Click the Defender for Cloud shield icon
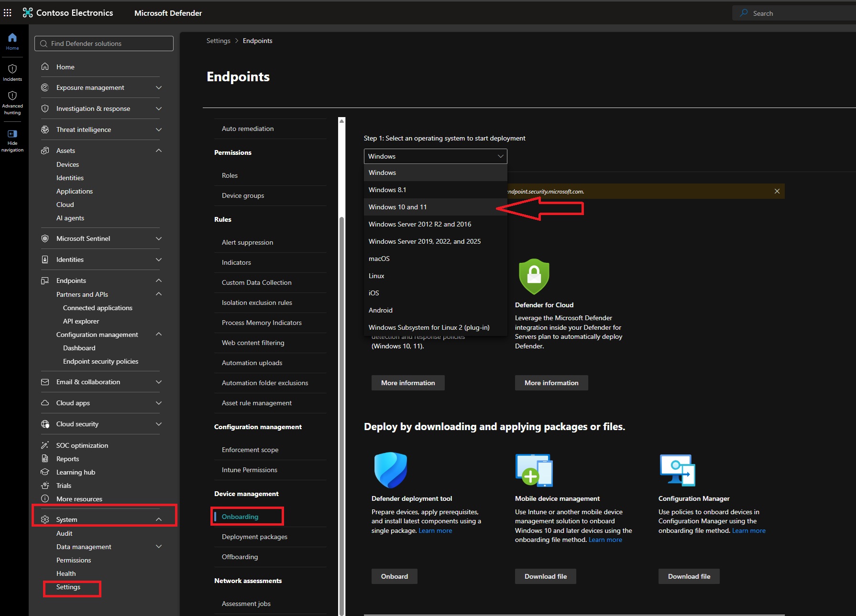Screen dimensions: 856x616 coord(534,276)
